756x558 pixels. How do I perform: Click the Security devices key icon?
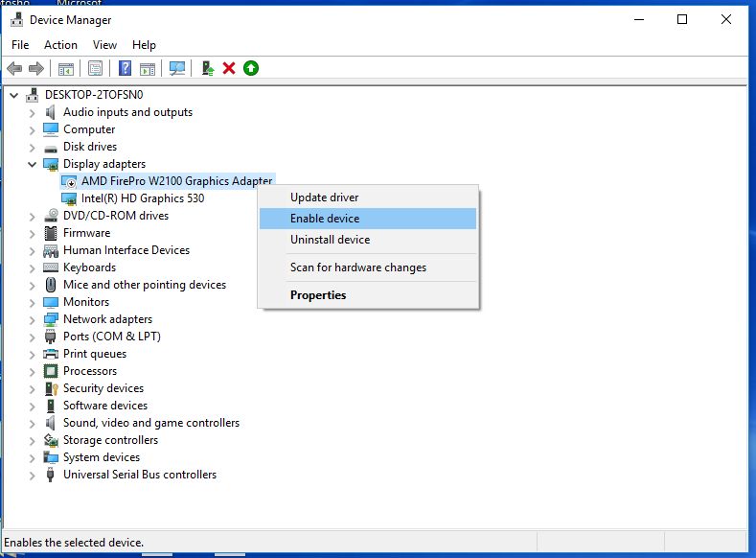(51, 388)
